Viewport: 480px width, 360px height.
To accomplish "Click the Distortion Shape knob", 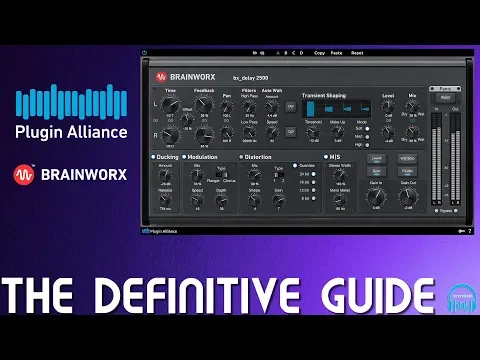I will (x=254, y=201).
